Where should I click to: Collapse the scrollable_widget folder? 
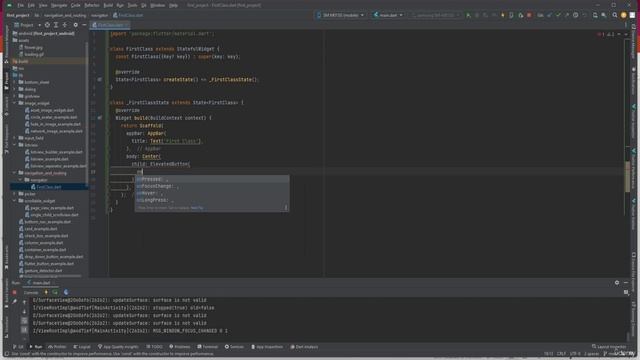coord(15,201)
